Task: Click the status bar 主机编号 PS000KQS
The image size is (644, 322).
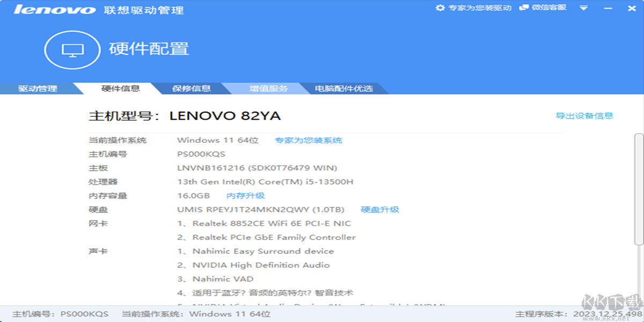Action: 61,314
